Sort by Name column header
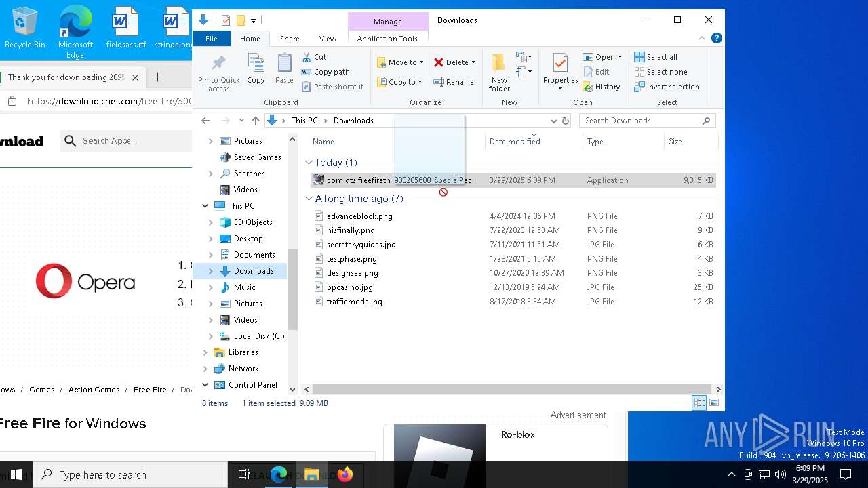The image size is (868, 488). [323, 142]
